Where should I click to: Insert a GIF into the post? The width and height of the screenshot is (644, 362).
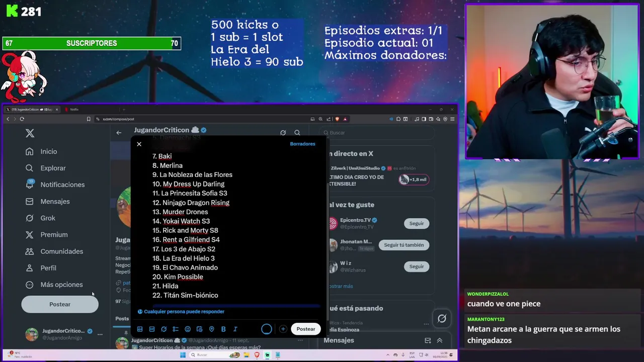click(152, 329)
